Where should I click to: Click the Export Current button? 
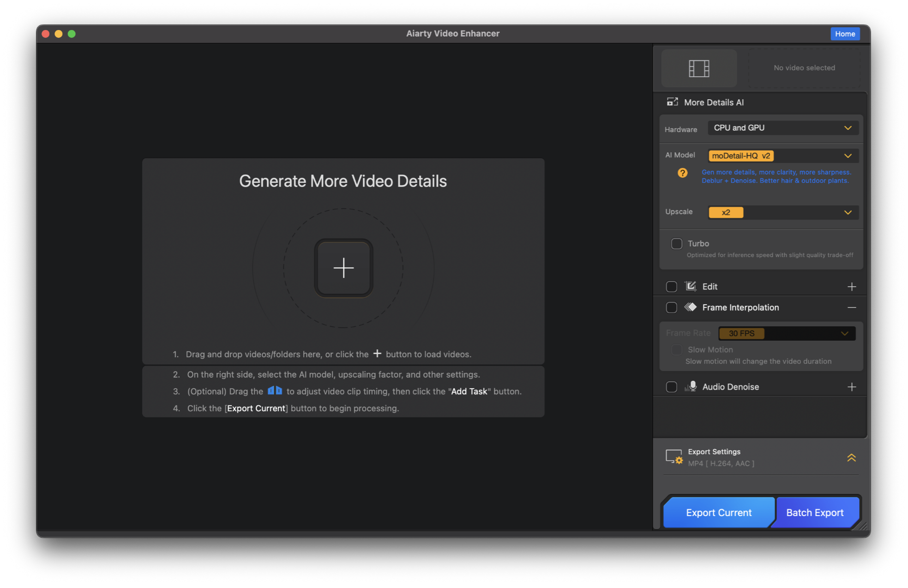pyautogui.click(x=718, y=512)
